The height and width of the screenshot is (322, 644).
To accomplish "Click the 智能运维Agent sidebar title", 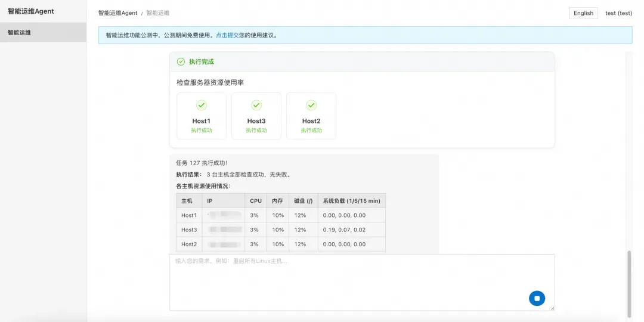I will coord(31,11).
